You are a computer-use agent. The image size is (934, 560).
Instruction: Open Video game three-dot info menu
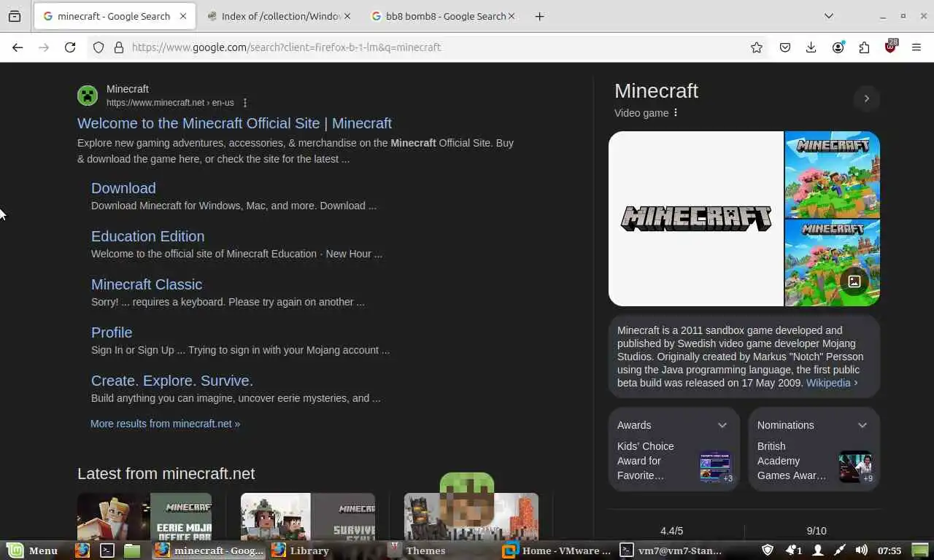click(x=676, y=112)
